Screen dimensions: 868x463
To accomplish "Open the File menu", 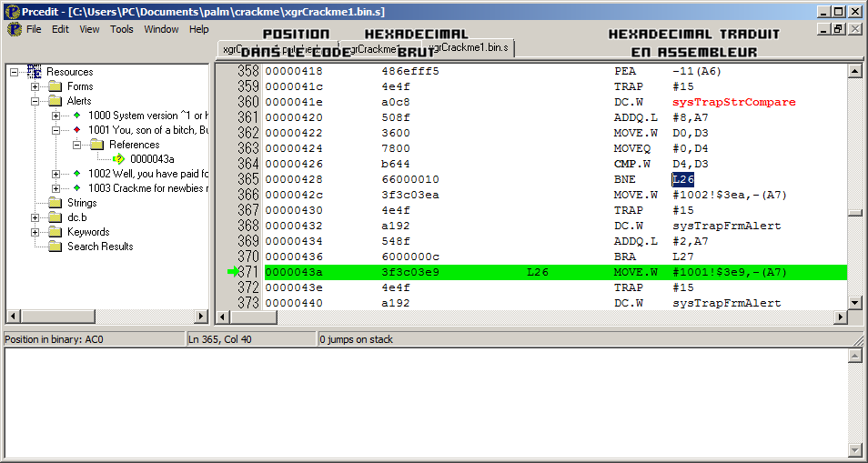I will 34,29.
